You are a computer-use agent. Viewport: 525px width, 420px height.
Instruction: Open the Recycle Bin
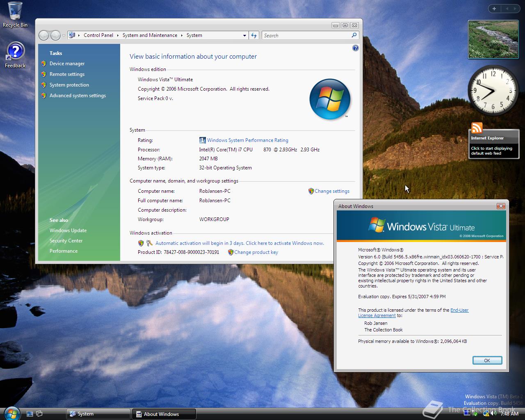[x=15, y=12]
